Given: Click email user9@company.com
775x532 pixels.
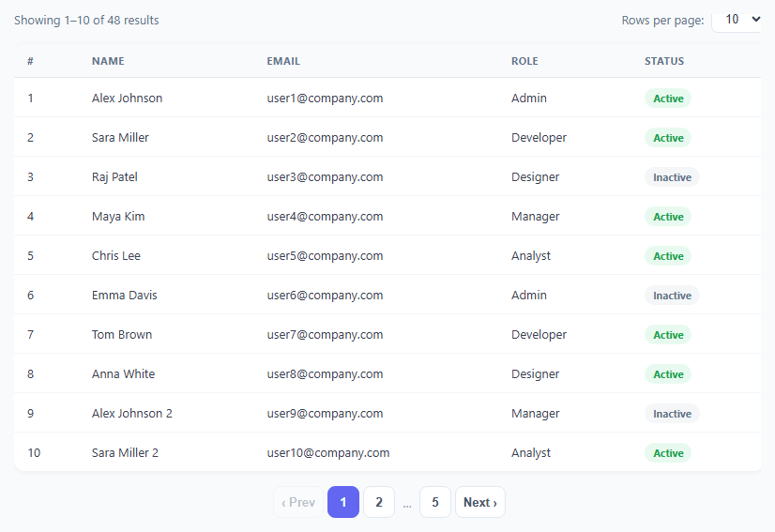Looking at the screenshot, I should click(325, 414).
